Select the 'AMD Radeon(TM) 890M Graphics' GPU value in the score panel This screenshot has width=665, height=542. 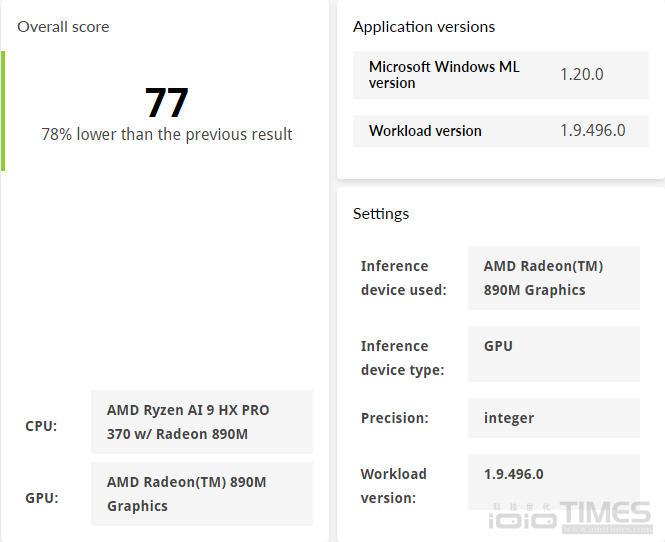click(x=202, y=494)
